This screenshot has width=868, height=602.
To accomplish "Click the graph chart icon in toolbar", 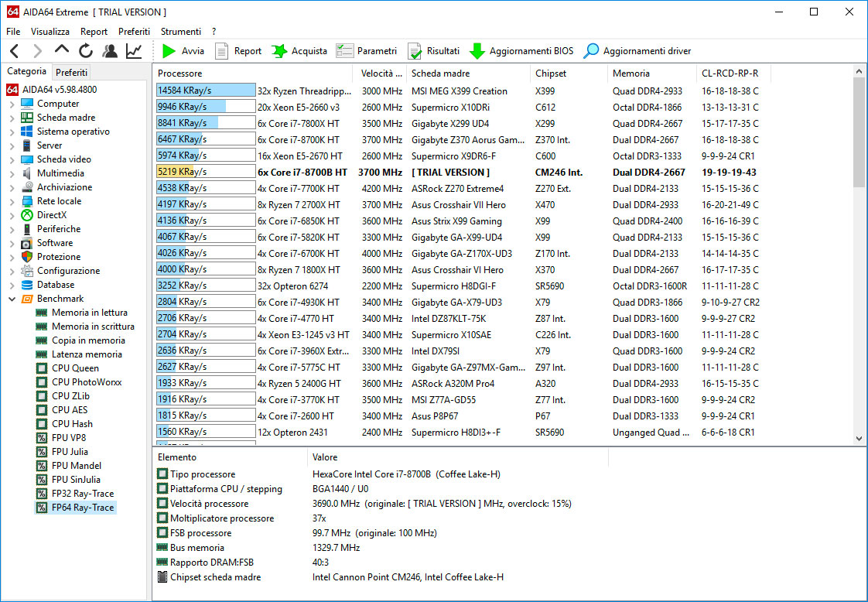I will tap(133, 52).
